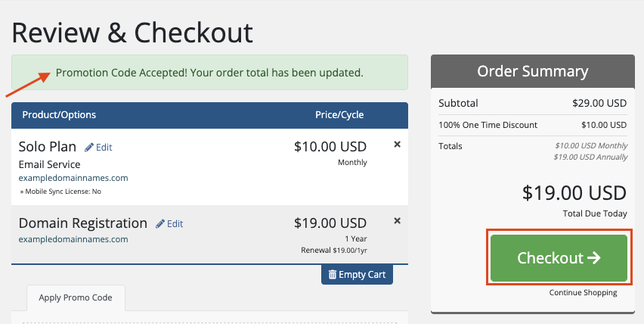
Task: Open exampledomainnames.com link under Domain Registration
Action: coord(73,239)
